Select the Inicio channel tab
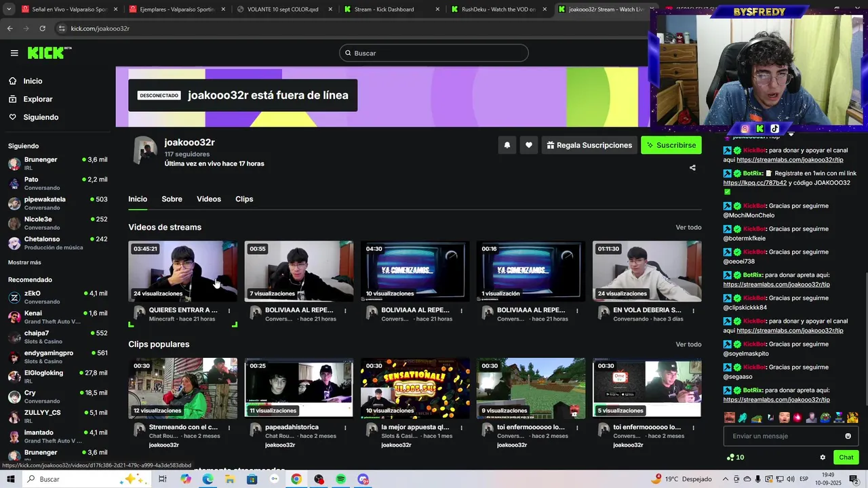868x488 pixels. (138, 199)
